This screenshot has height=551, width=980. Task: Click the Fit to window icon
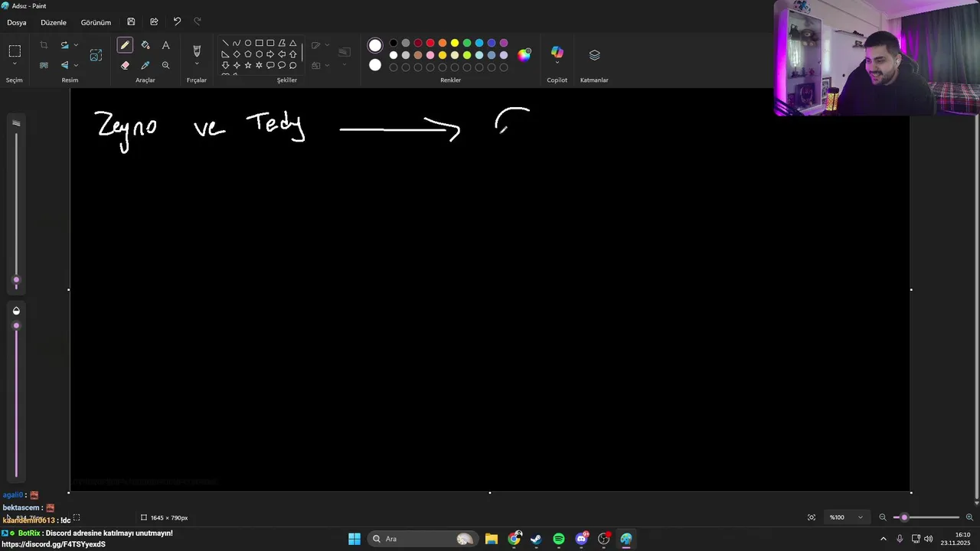point(812,517)
